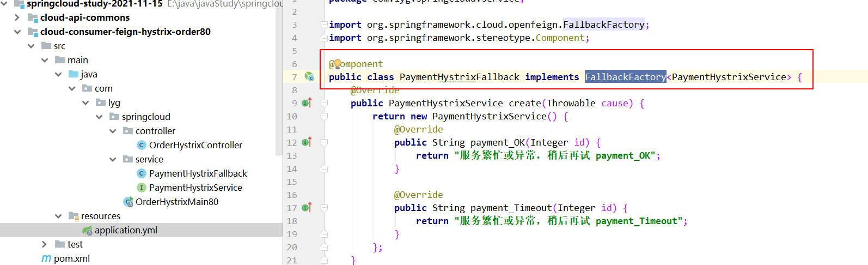Fold the payment_OK method at line 12
Screen dimensions: 868x265
pyautogui.click(x=324, y=142)
